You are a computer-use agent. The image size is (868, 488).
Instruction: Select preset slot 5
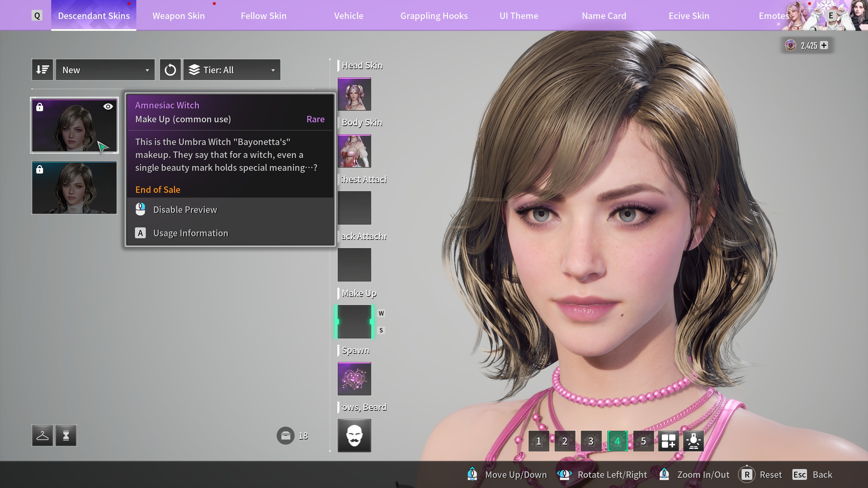pyautogui.click(x=643, y=441)
